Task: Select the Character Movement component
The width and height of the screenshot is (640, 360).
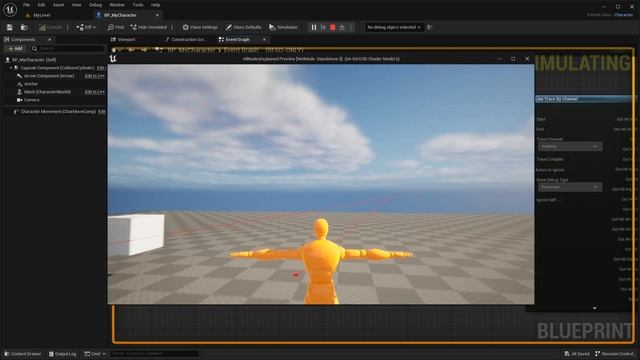Action: pyautogui.click(x=58, y=111)
